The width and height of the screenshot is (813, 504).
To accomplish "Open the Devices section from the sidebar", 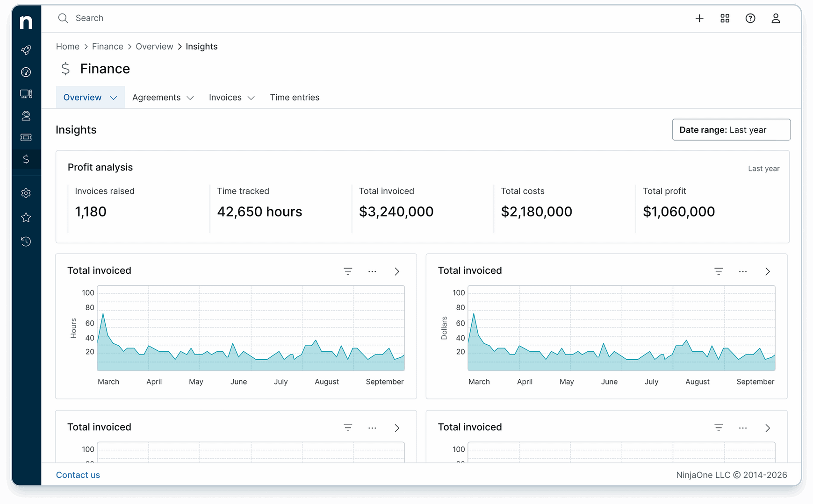I will 26,94.
